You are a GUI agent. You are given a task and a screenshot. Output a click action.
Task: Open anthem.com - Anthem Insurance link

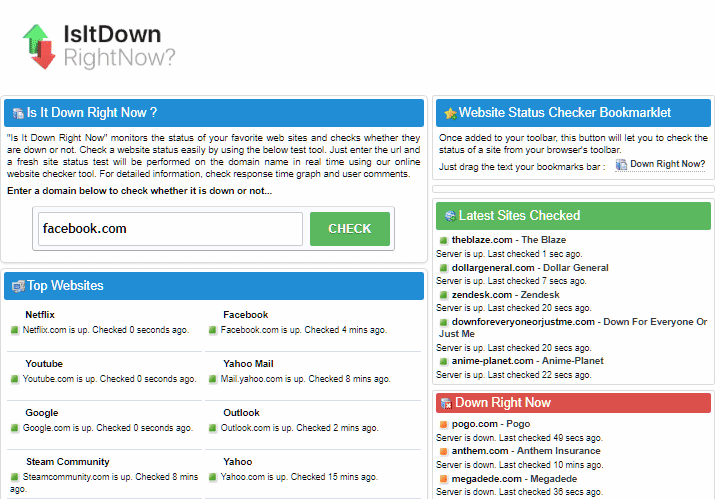point(526,451)
